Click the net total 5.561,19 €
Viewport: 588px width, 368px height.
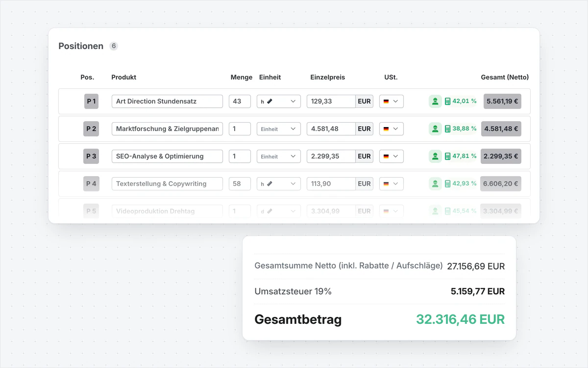[502, 101]
